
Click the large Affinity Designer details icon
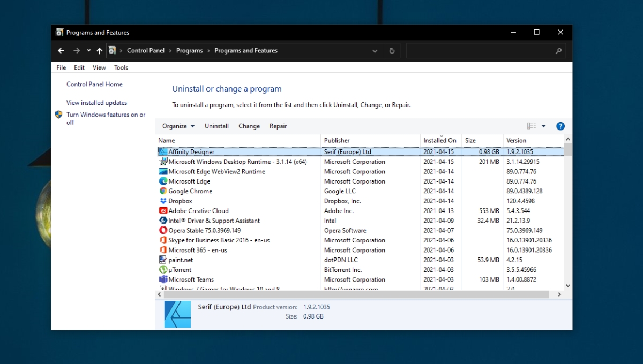coord(177,314)
